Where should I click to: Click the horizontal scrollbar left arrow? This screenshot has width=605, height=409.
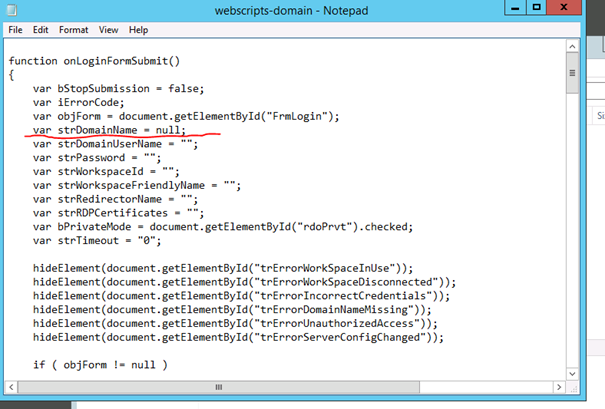coord(11,387)
